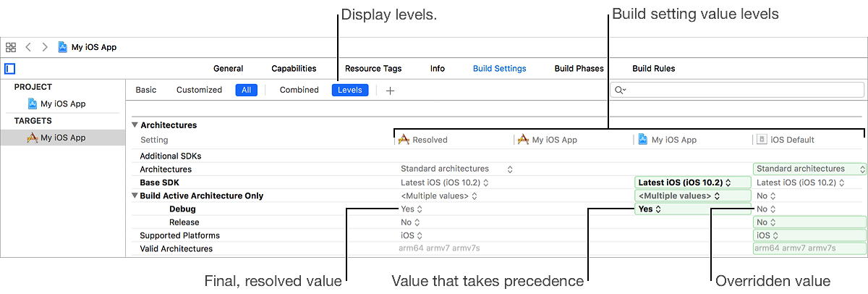Select My iOS App under PROJECT
Image resolution: width=868 pixels, height=294 pixels.
click(x=63, y=104)
